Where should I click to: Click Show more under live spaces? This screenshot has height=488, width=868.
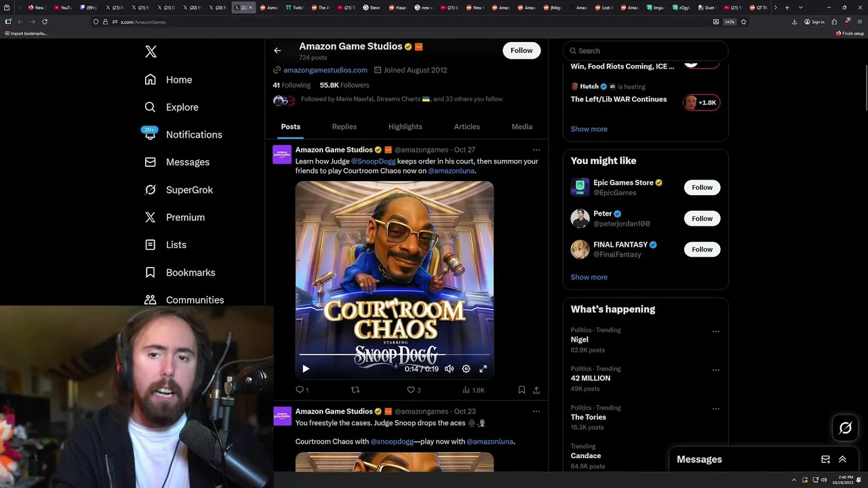(x=589, y=129)
